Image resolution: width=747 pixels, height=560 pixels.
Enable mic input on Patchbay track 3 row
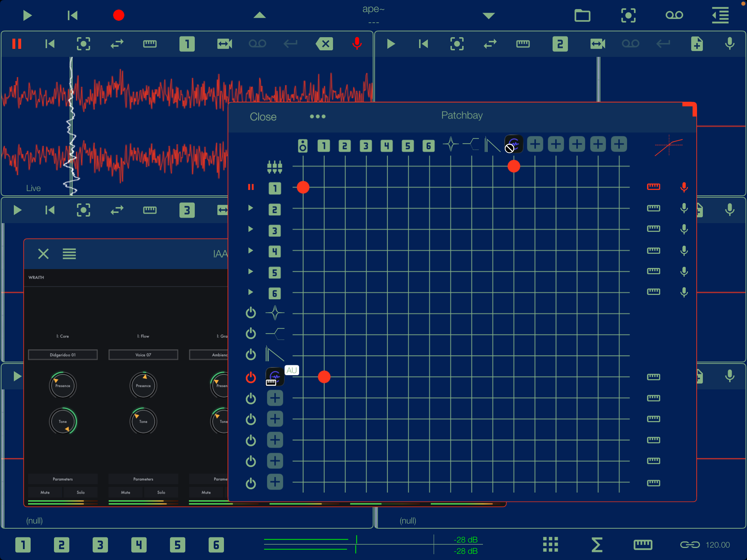pos(684,229)
